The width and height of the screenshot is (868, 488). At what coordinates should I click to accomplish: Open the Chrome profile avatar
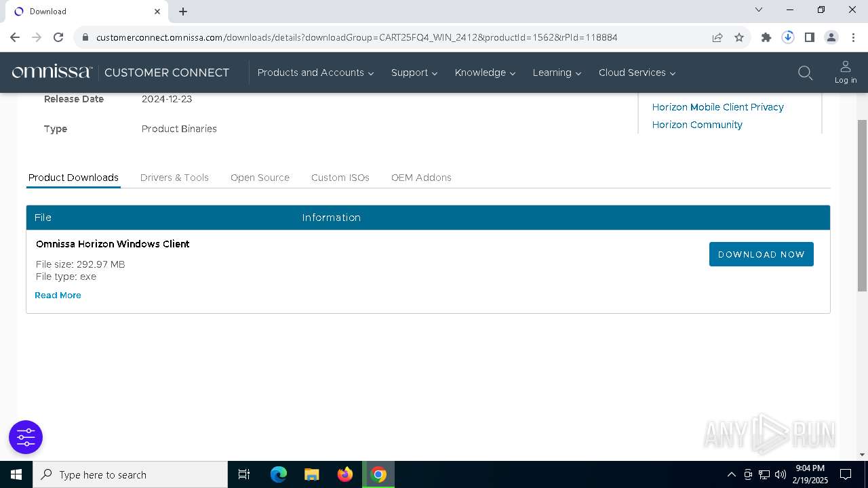pyautogui.click(x=831, y=37)
